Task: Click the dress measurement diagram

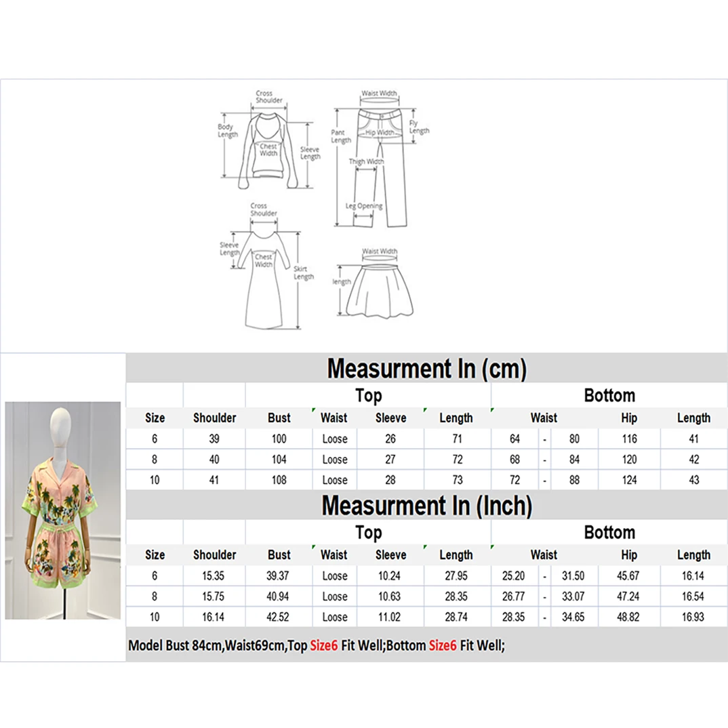Action: [x=267, y=266]
